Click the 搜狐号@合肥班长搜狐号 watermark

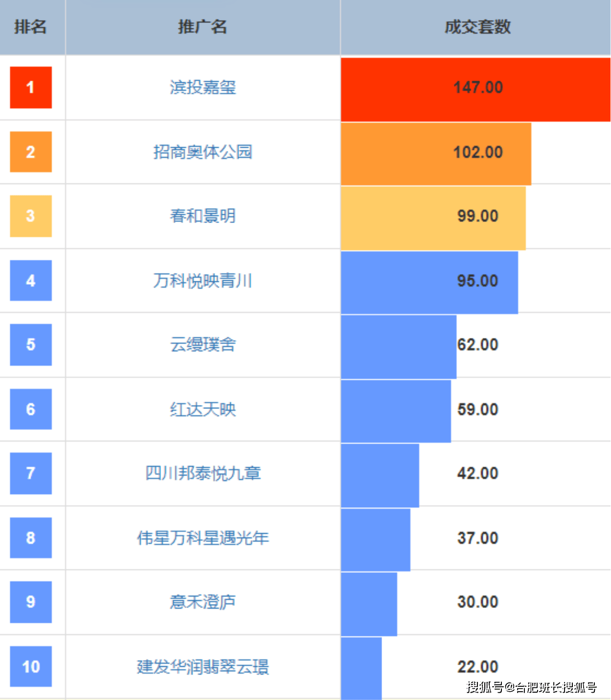[531, 687]
